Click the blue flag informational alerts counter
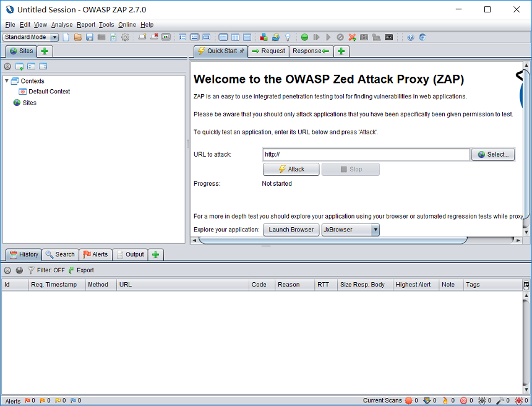The height and width of the screenshot is (406, 532). point(75,400)
